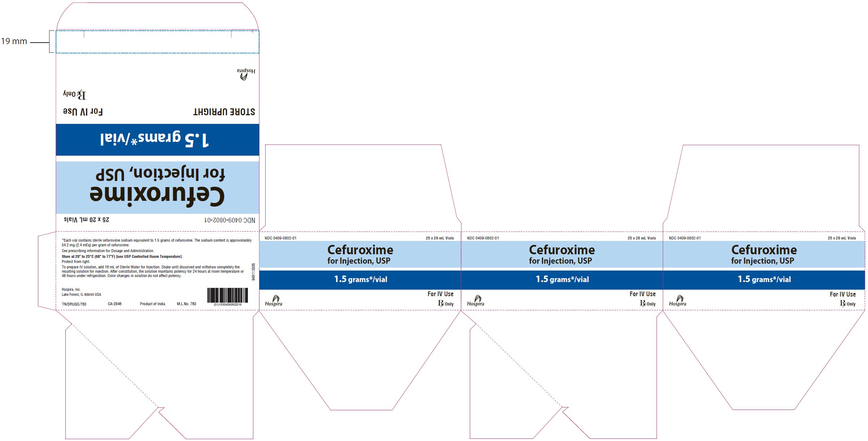868x441 pixels.
Task: Click '25 x 20 mL Vials' on the middle front panel
Action: [x=642, y=238]
